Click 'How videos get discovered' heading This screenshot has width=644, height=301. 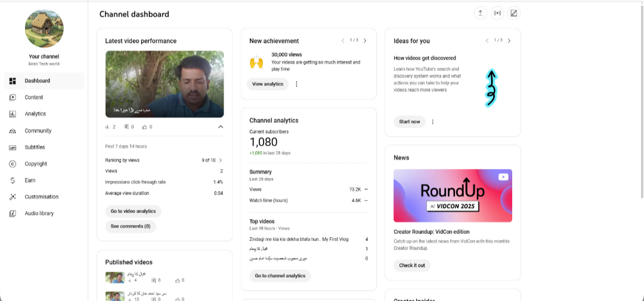coord(425,58)
